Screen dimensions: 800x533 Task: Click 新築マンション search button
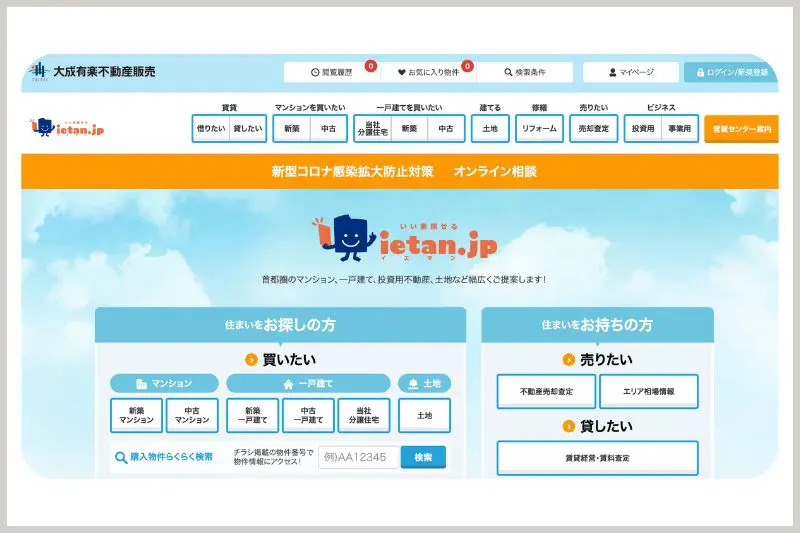click(136, 415)
